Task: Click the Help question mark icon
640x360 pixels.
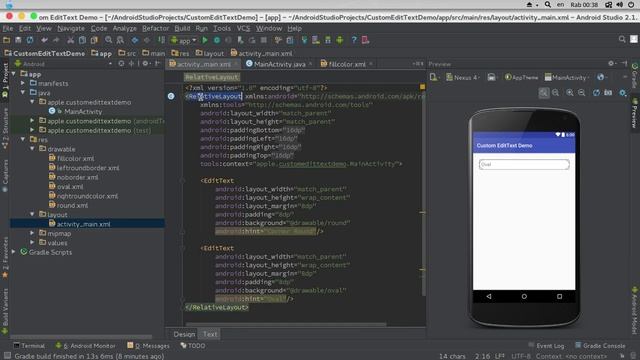Action: click(354, 40)
